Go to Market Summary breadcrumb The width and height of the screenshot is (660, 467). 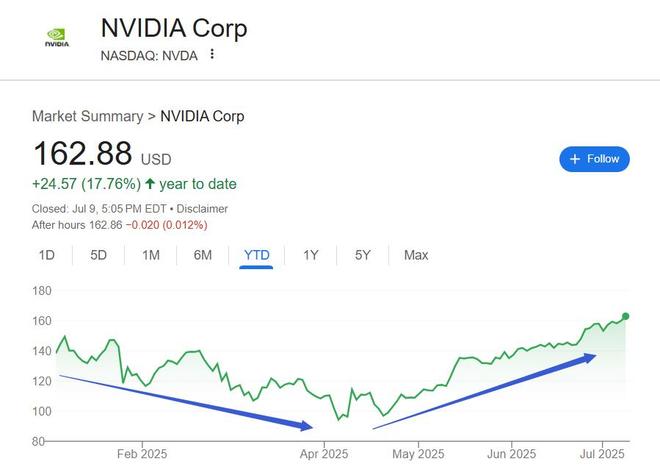[x=88, y=116]
